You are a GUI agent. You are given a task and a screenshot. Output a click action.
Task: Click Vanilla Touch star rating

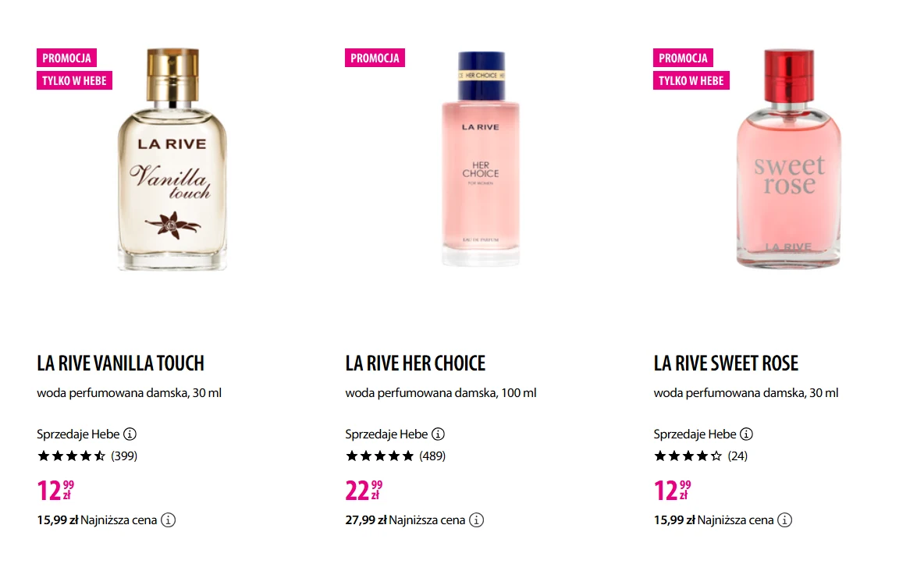[x=71, y=456]
